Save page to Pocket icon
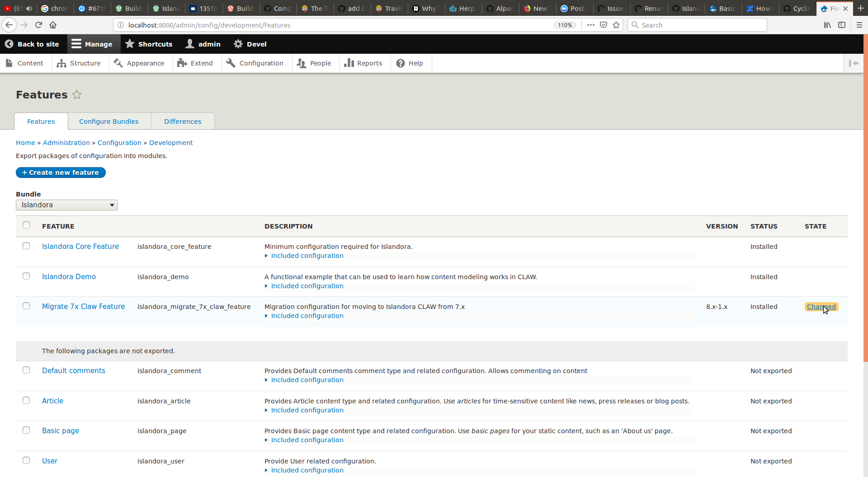 [x=603, y=25]
